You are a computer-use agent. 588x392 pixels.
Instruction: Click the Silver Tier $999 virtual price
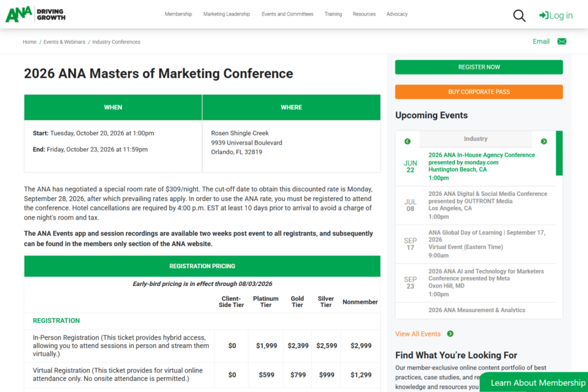coord(326,375)
